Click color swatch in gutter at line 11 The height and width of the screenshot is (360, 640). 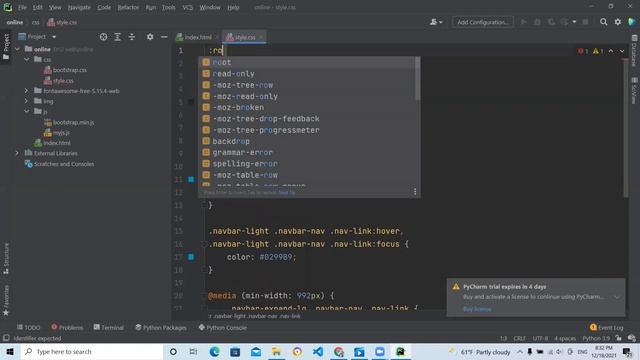point(191,179)
